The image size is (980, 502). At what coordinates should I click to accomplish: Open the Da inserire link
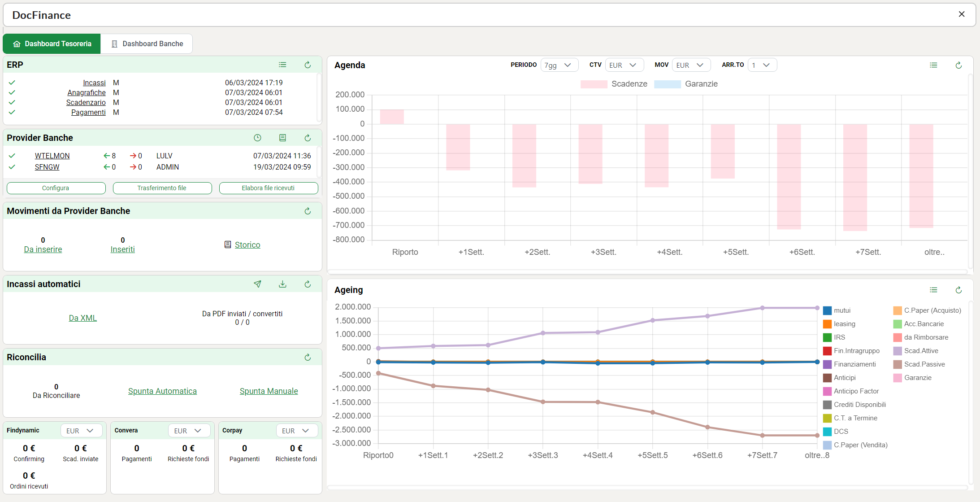point(43,249)
